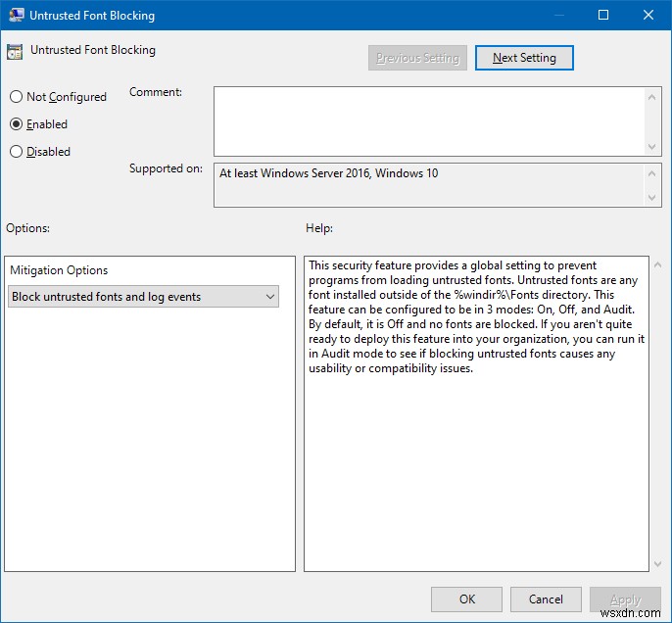Viewport: 672px width, 623px height.
Task: Click the title bar window icon
Action: click(17, 15)
